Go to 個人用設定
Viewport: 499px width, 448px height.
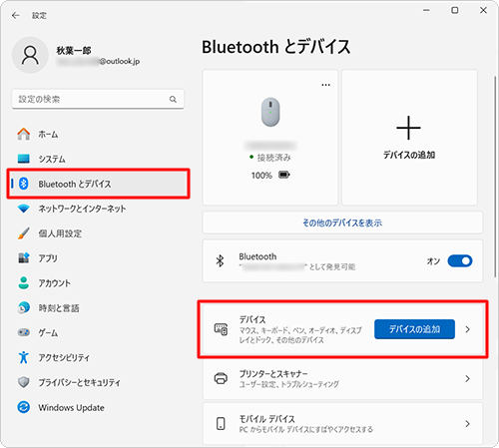pyautogui.click(x=98, y=233)
